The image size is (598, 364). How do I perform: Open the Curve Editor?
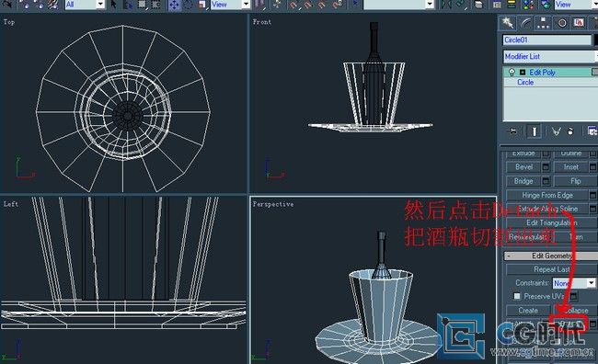497,5
